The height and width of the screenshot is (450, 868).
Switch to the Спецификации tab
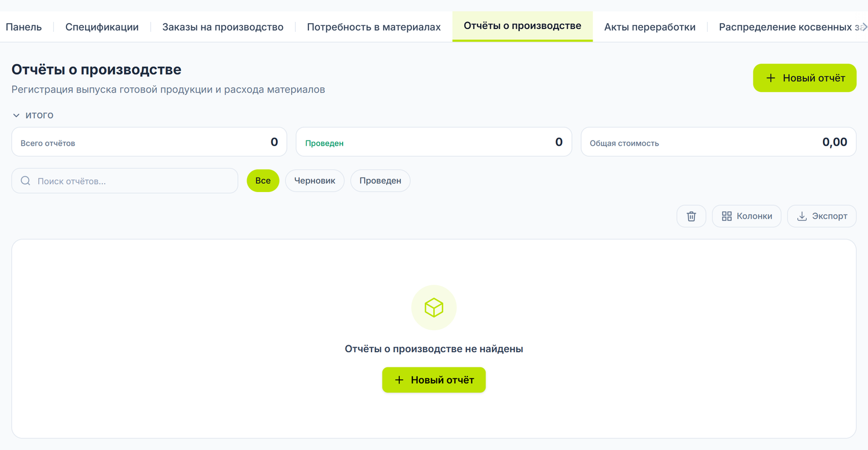[x=102, y=27]
